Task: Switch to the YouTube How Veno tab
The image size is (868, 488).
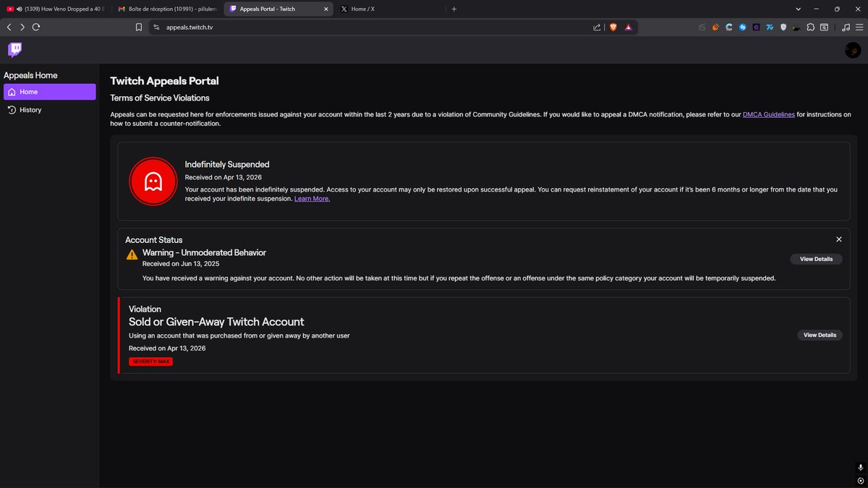Action: pos(55,9)
